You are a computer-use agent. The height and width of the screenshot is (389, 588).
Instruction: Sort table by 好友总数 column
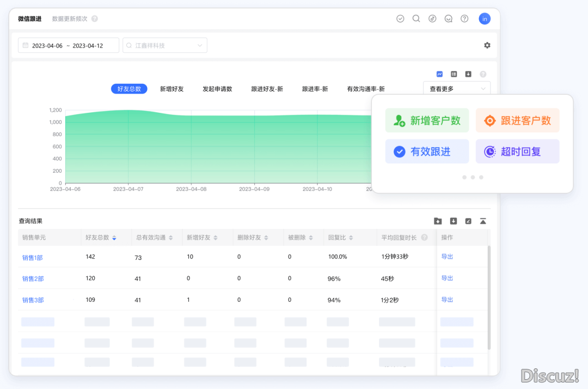tap(114, 238)
